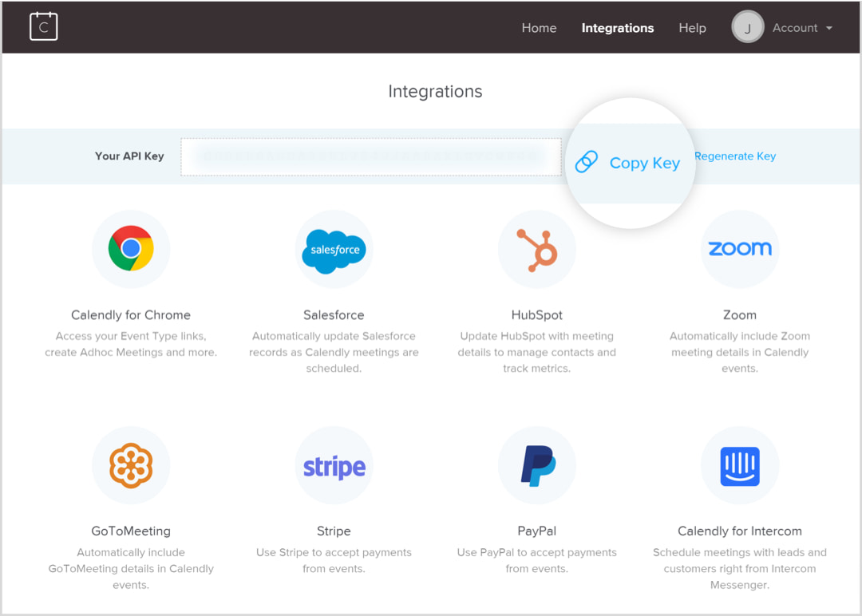Click 'Automatically include Zoom meeting details' description
This screenshot has height=616, width=862.
739,352
